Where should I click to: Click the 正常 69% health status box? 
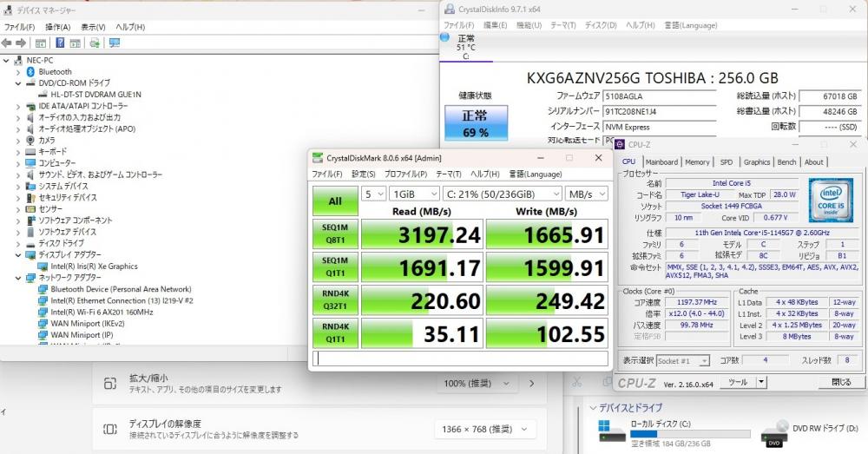(476, 122)
